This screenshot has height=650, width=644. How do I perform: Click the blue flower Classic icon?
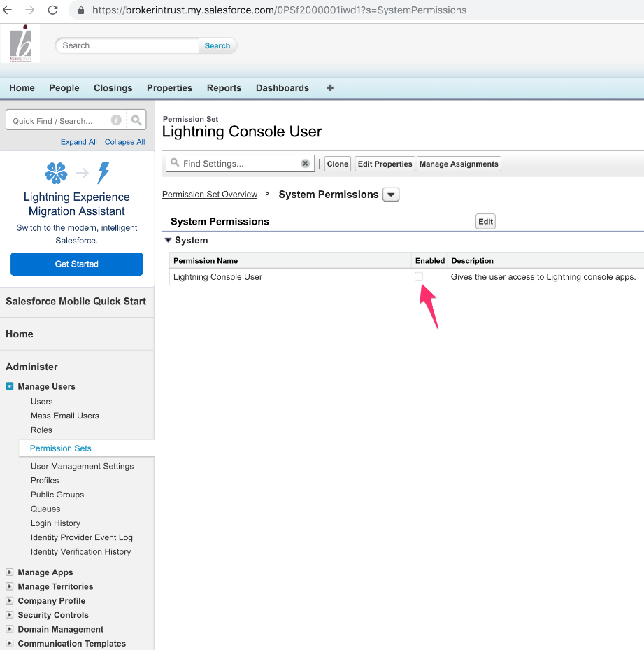tap(56, 173)
